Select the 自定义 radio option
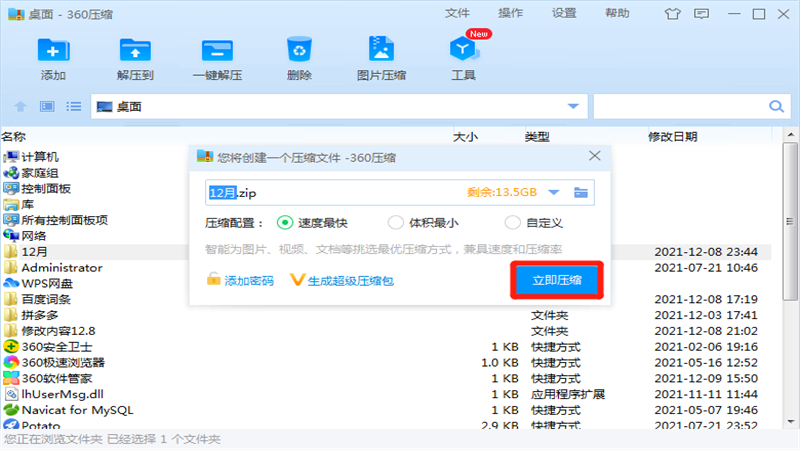 pos(513,223)
